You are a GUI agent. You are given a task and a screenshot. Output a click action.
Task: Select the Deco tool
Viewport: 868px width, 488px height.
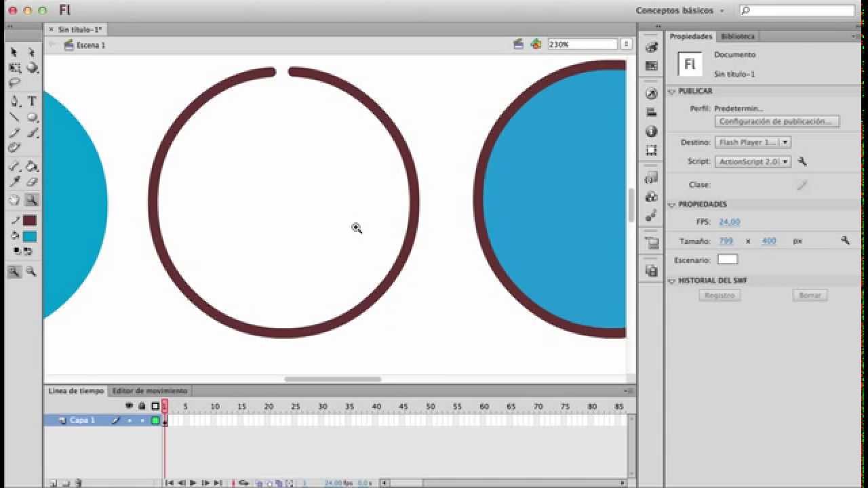coord(14,148)
